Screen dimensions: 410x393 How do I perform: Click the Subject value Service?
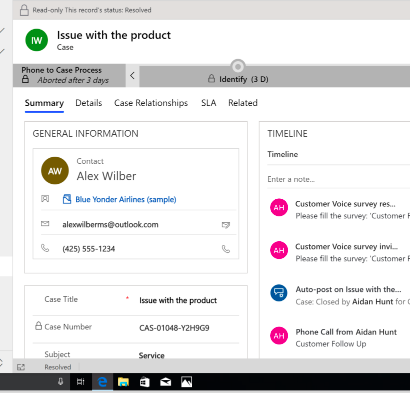pyautogui.click(x=152, y=355)
